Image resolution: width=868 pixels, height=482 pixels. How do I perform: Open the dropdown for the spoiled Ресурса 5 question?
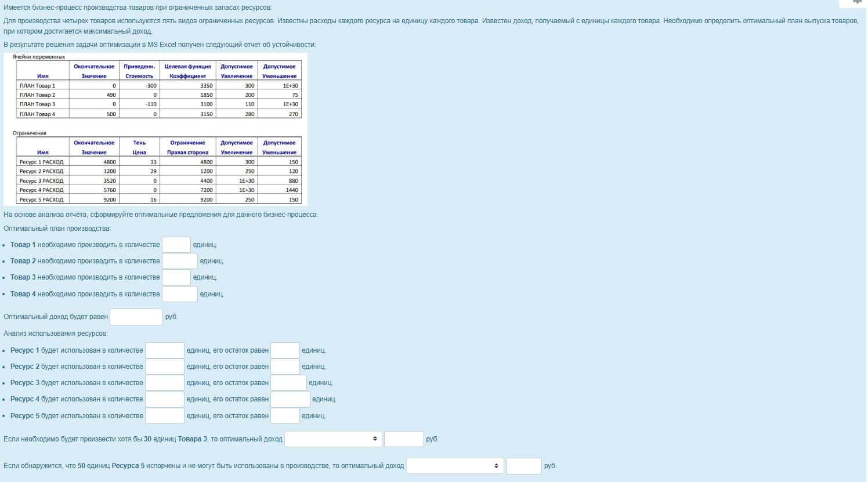tap(455, 466)
